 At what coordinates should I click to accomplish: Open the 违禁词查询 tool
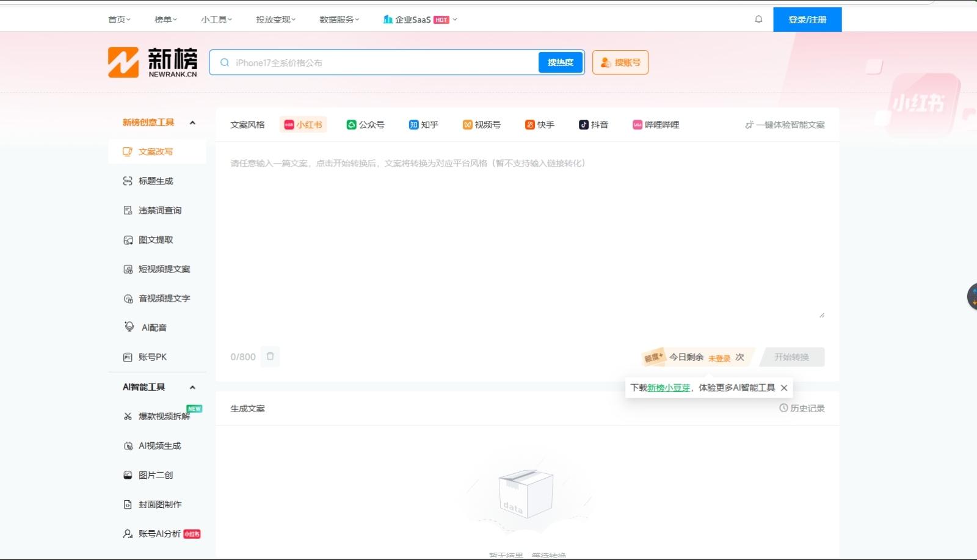coord(159,210)
